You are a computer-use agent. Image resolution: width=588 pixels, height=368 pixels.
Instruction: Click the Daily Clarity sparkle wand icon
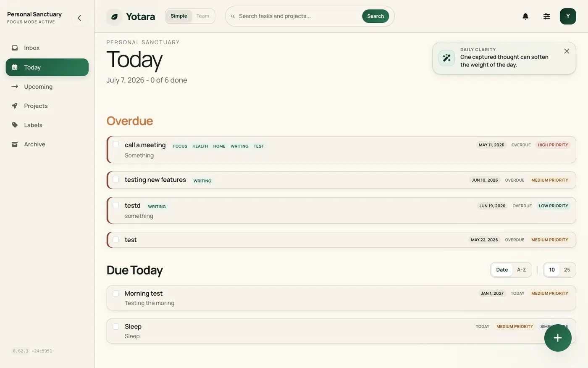(447, 58)
